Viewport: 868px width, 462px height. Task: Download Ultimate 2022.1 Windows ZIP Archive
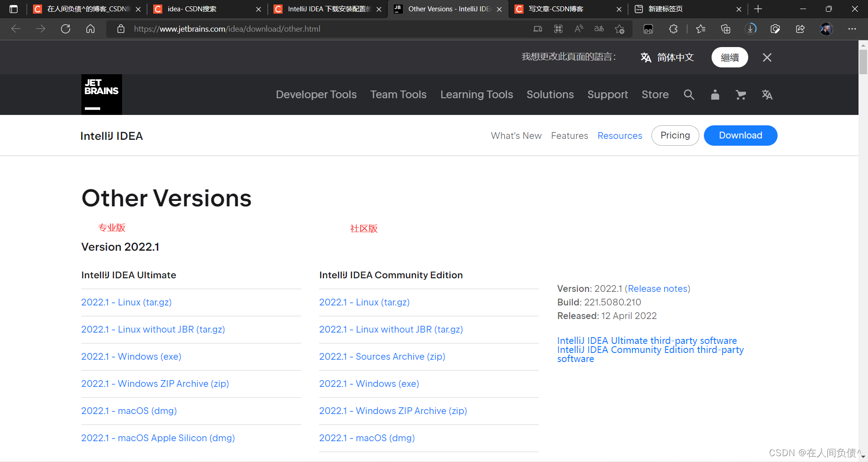pos(155,384)
